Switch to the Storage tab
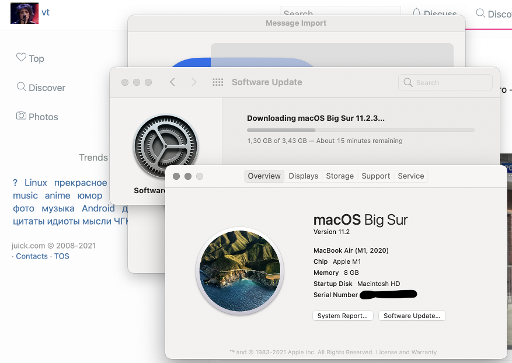This screenshot has height=363, width=512. (x=340, y=176)
